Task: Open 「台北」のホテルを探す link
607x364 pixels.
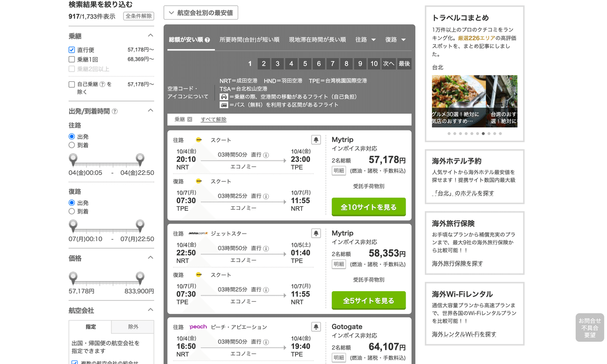Action: 463,193
